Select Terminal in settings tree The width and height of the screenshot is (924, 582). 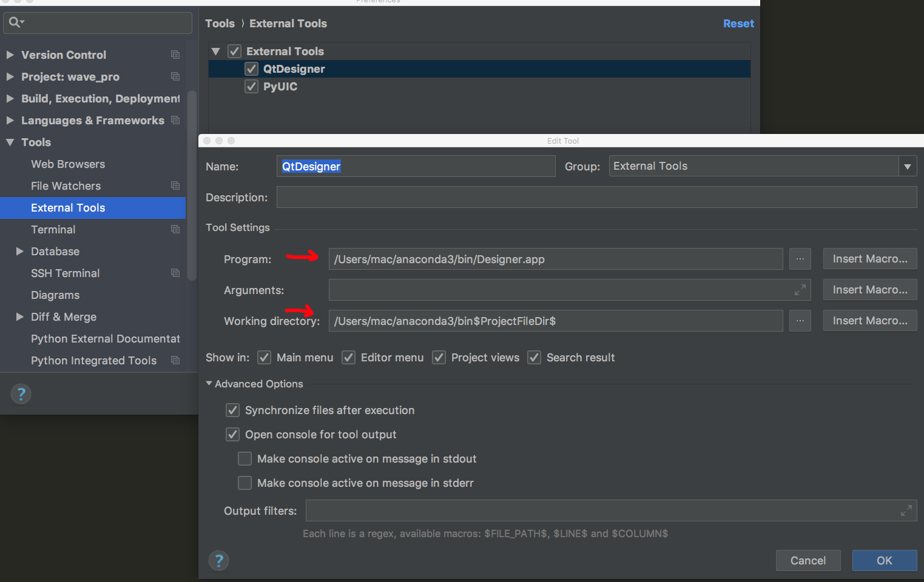pyautogui.click(x=53, y=230)
